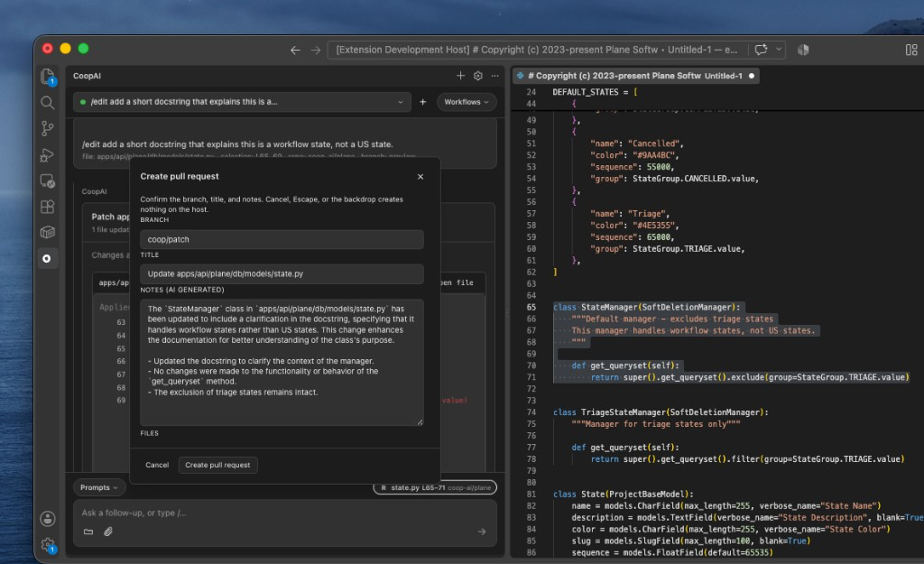Click the sticky 'DEFAULT_STATES = [' header line
Viewport: 924px width, 564px height.
click(x=595, y=92)
